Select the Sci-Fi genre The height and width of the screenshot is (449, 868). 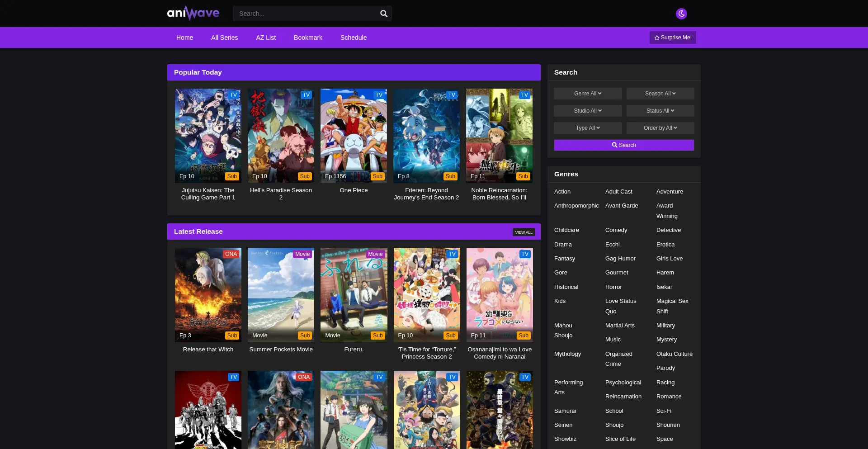[x=664, y=411]
